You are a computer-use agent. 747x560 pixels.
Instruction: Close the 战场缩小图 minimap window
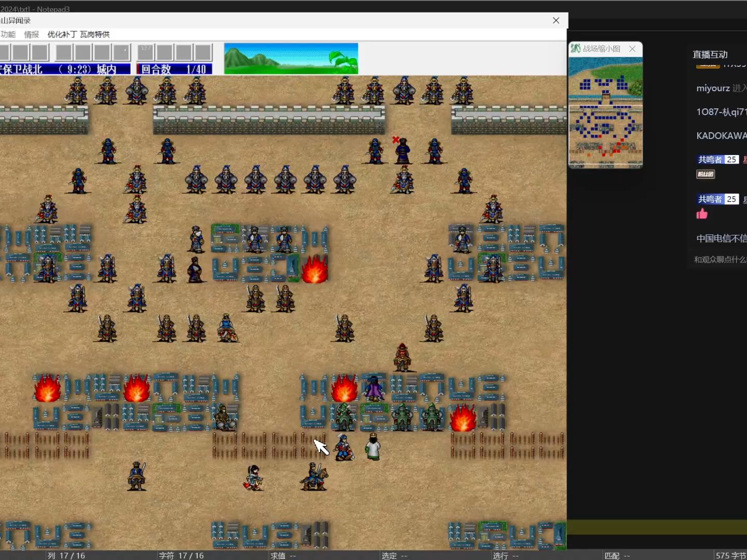tap(632, 49)
